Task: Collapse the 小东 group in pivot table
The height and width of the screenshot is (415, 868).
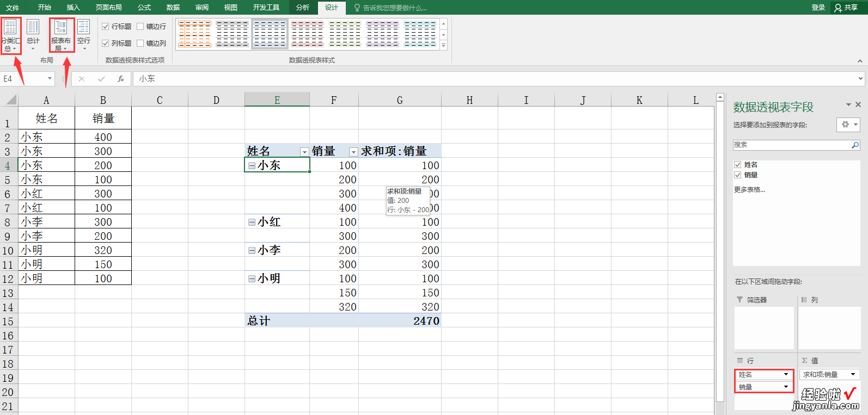Action: 252,165
